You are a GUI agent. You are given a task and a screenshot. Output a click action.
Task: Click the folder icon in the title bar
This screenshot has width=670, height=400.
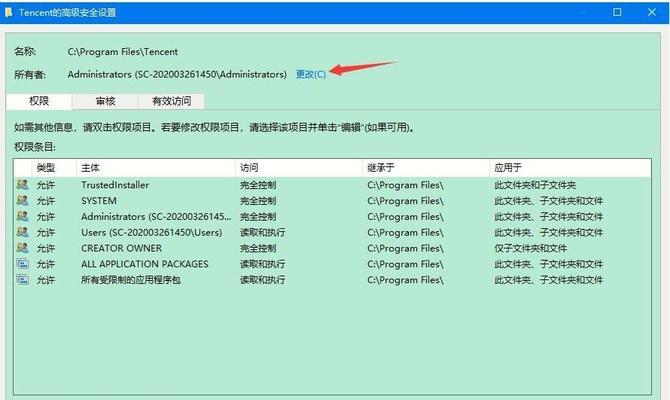coord(9,12)
